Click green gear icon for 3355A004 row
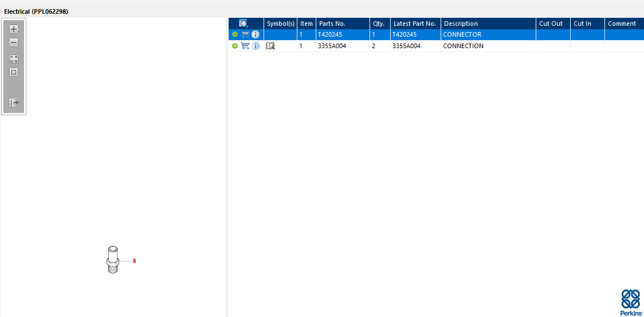The height and width of the screenshot is (317, 644). [x=235, y=46]
